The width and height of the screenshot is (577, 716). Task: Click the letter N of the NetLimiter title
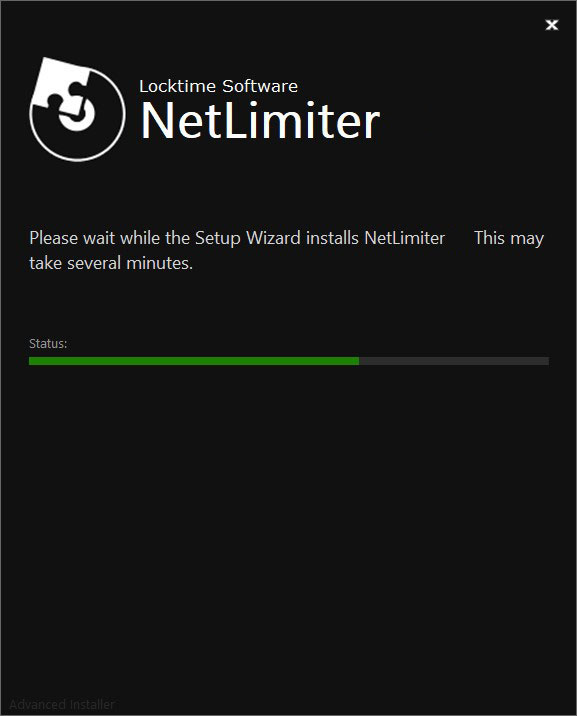[x=157, y=120]
